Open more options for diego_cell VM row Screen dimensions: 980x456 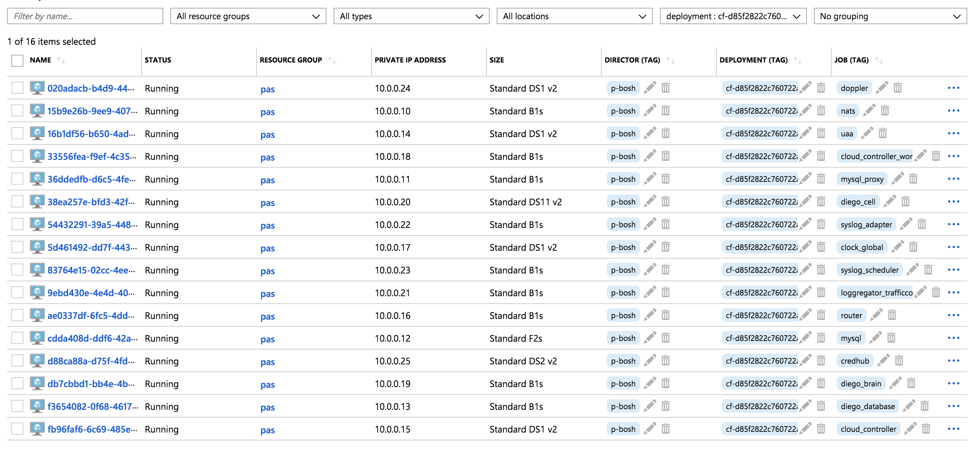(x=953, y=202)
